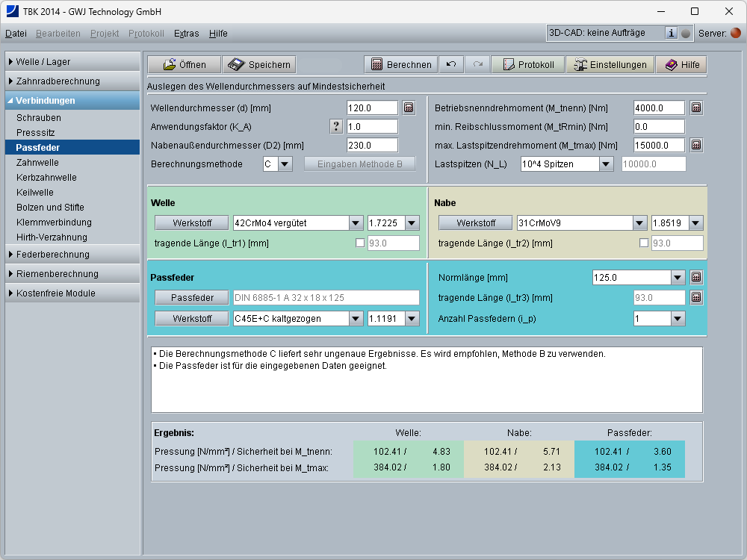
Task: Click the Nabenaußendurchmesser (D2) input field
Action: [372, 146]
